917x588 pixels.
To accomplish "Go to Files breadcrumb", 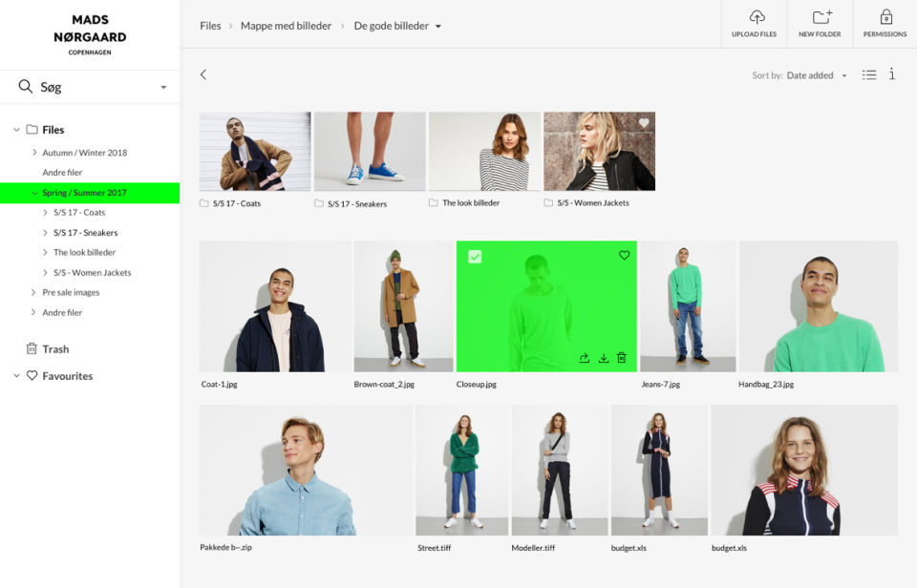I will 210,26.
